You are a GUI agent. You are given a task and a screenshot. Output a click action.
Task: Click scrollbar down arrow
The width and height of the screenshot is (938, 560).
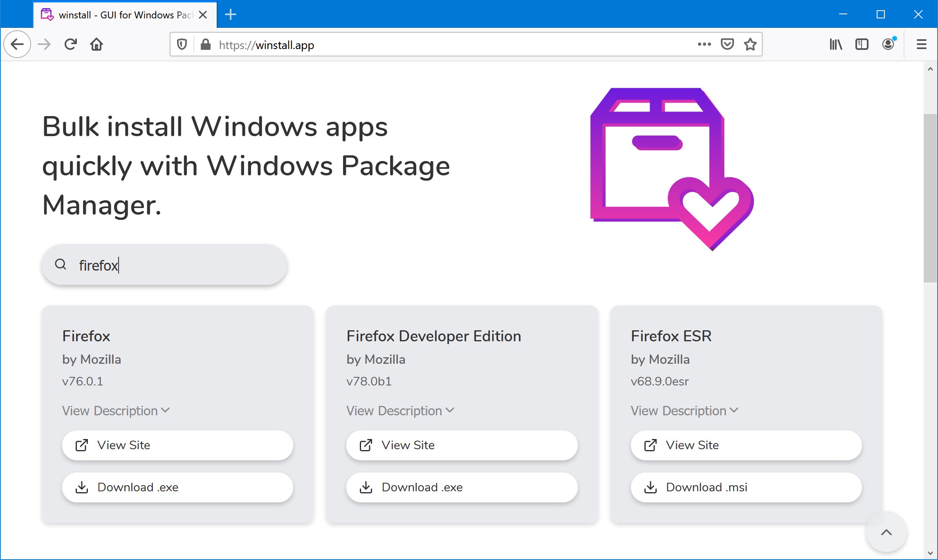tap(930, 553)
